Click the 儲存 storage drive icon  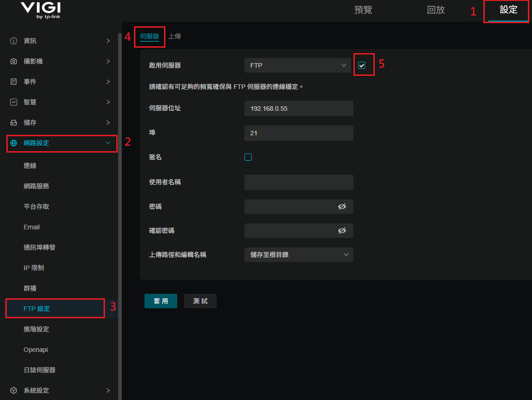14,123
